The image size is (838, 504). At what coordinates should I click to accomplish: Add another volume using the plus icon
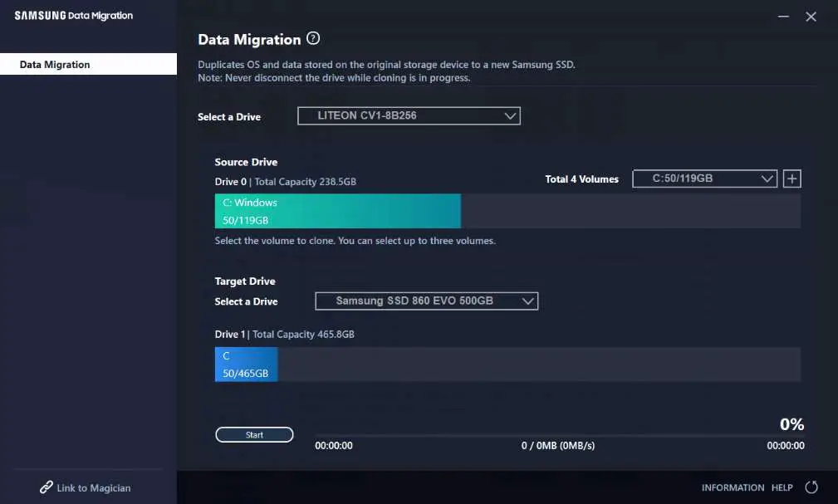click(x=791, y=178)
